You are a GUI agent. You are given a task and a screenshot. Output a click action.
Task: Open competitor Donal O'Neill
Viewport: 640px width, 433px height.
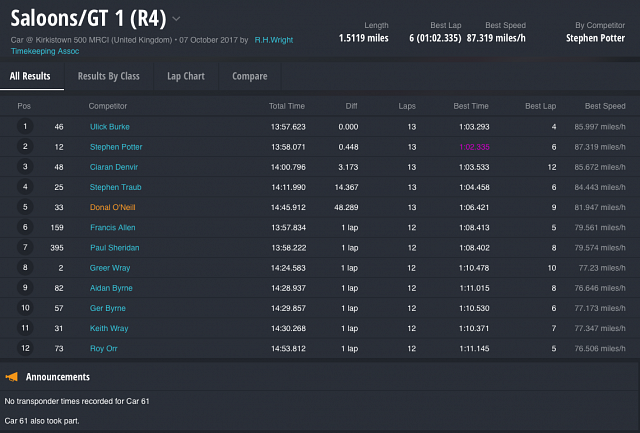[112, 207]
